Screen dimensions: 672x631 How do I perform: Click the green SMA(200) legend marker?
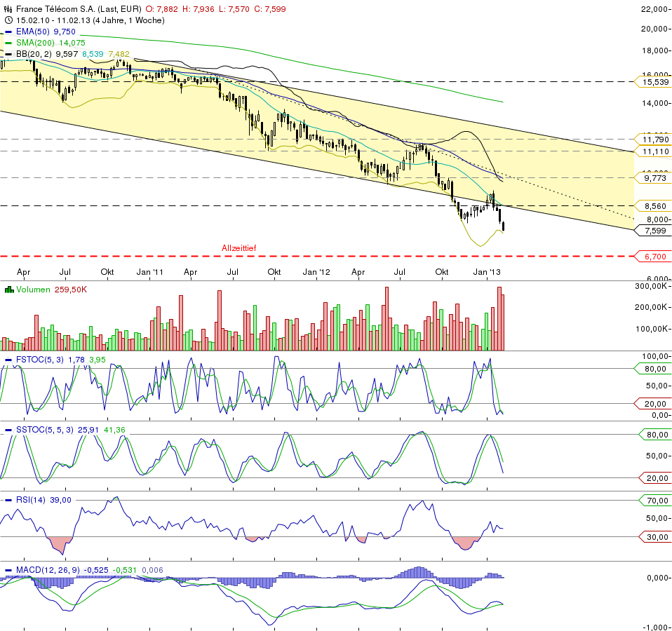8,43
